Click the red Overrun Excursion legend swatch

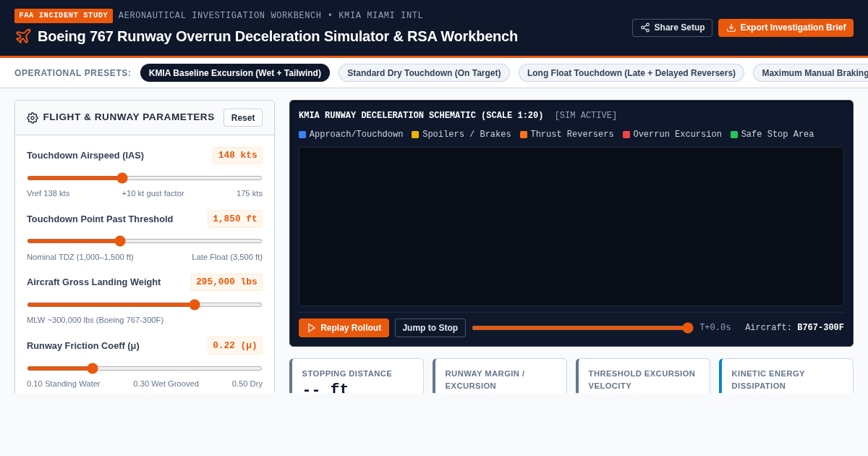pyautogui.click(x=626, y=135)
